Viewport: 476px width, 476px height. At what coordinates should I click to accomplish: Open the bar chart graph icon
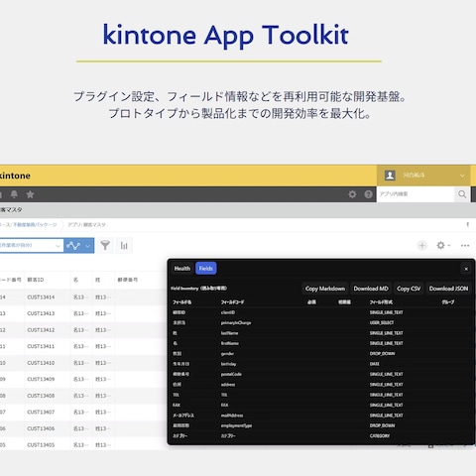124,245
